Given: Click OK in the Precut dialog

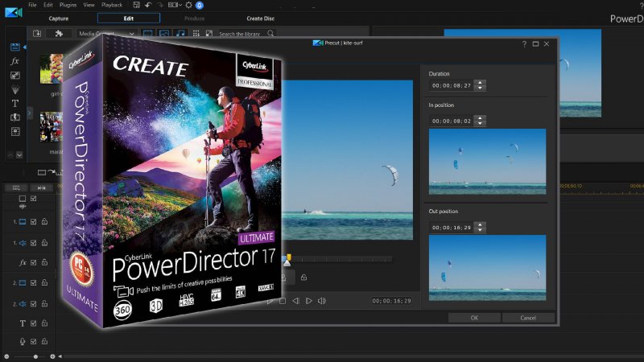Looking at the screenshot, I should 473,318.
